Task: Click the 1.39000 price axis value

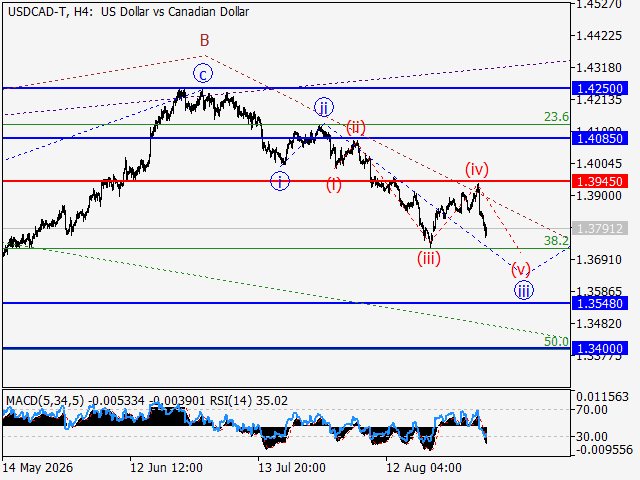Action: (x=599, y=196)
